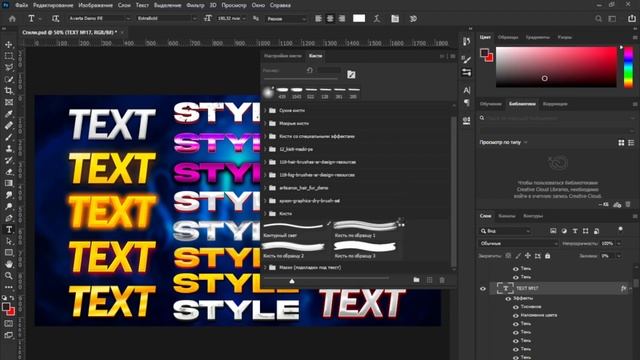
Task: Toggle the Character and Paragraph panels icon
Action: (395, 18)
